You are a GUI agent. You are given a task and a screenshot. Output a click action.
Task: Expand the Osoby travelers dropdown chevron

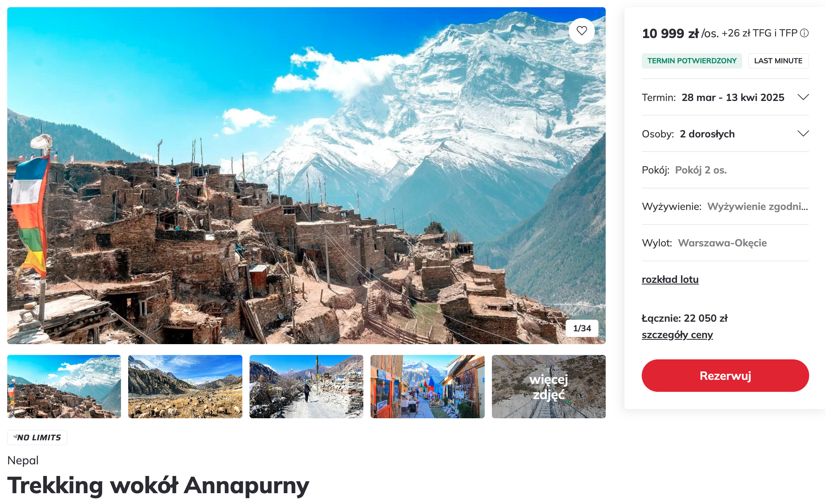click(x=803, y=133)
